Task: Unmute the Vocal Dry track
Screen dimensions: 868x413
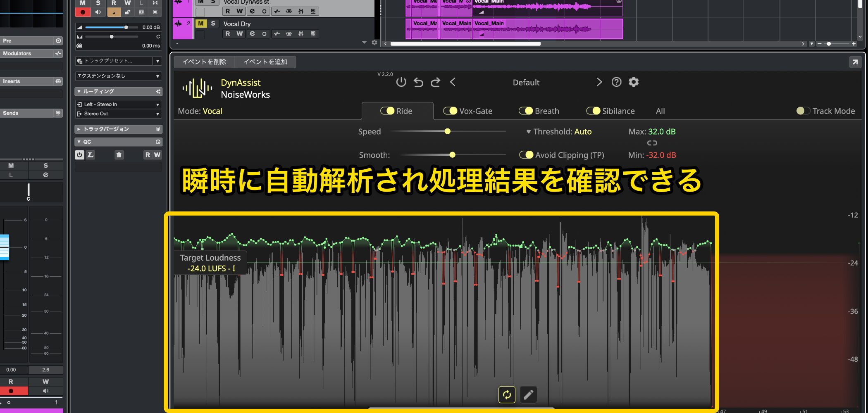Action: tap(201, 24)
